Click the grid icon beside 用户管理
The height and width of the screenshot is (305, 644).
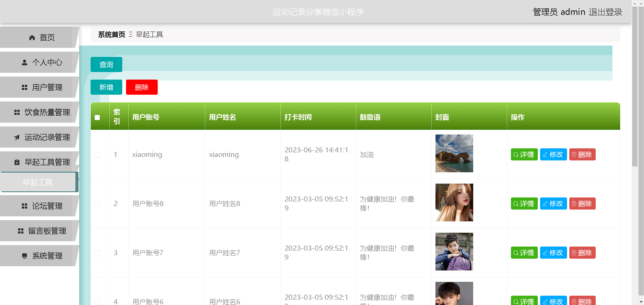[x=24, y=87]
